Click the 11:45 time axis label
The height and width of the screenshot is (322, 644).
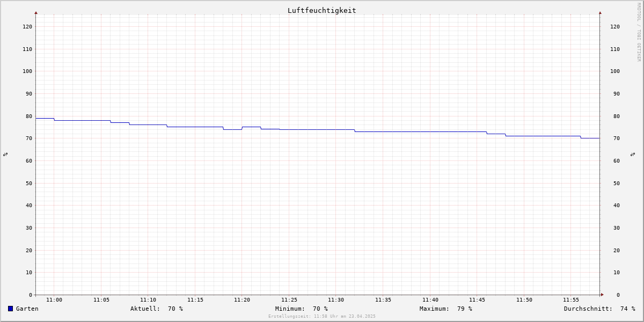point(477,300)
